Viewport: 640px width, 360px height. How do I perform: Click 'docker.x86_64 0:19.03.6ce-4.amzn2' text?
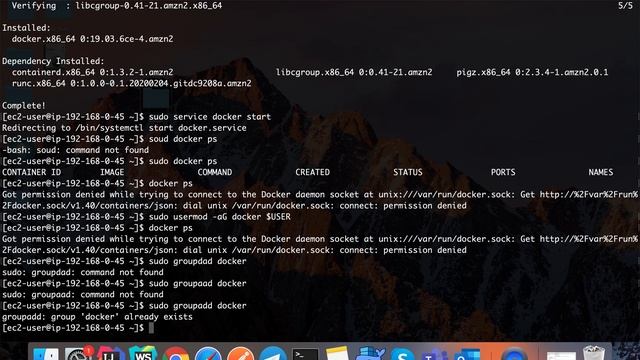pyautogui.click(x=92, y=39)
